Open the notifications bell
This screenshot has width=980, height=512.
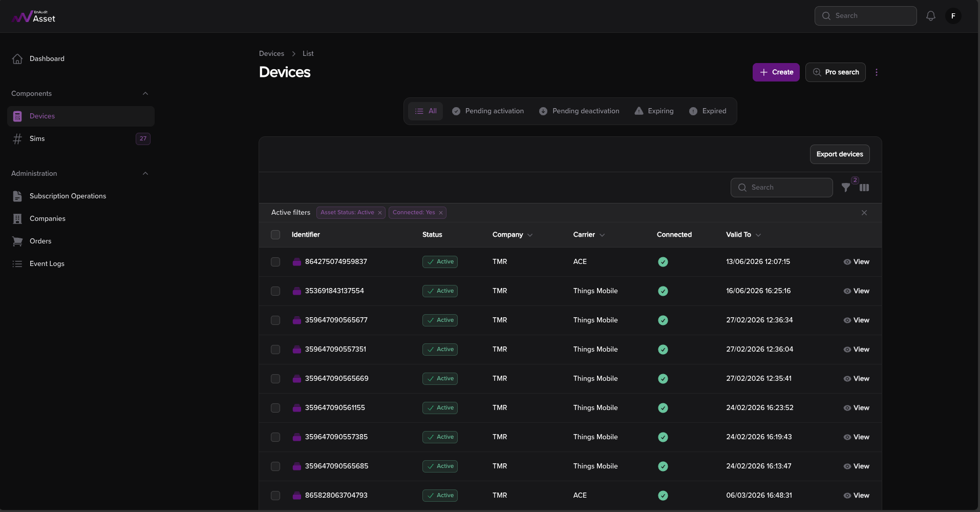click(931, 16)
